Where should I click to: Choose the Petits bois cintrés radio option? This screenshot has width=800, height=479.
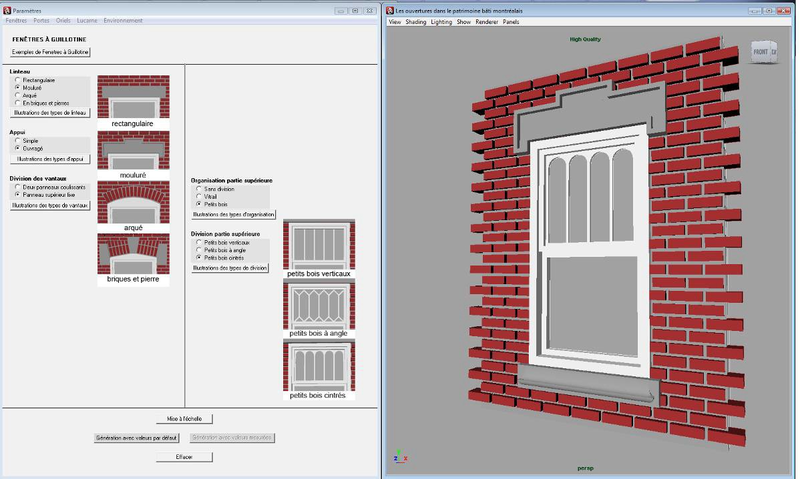(199, 258)
